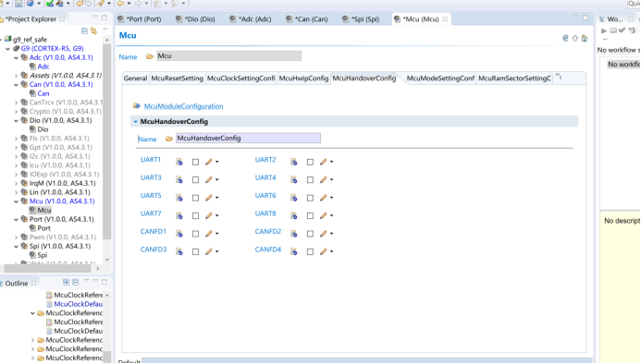The height and width of the screenshot is (364, 641).
Task: Switch to the *Can (Can) editor tab
Action: point(307,19)
